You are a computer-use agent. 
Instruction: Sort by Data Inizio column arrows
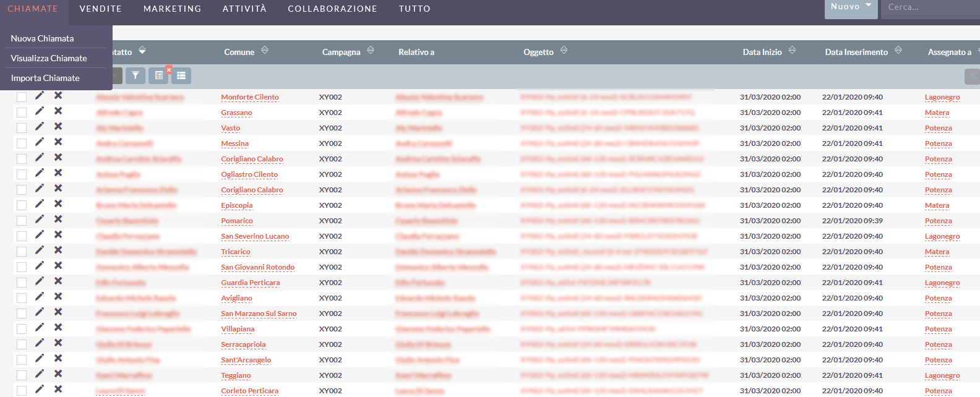[792, 50]
